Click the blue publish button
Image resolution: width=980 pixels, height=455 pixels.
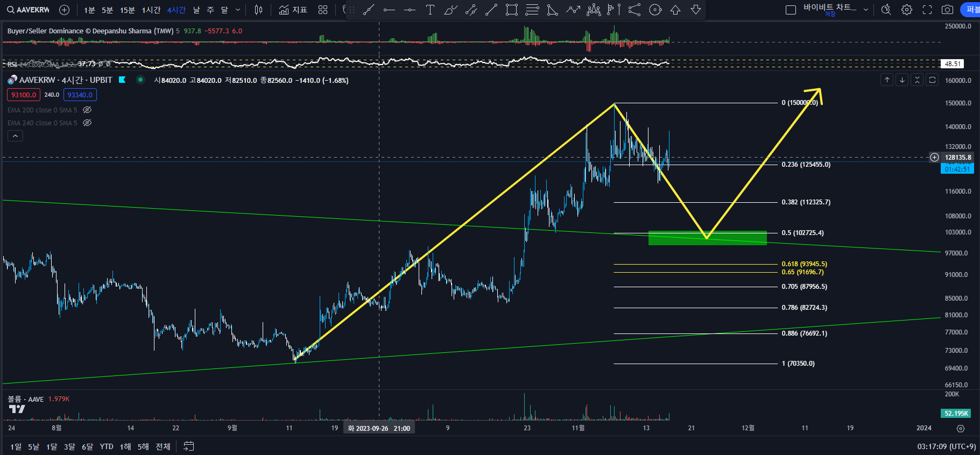pos(971,10)
